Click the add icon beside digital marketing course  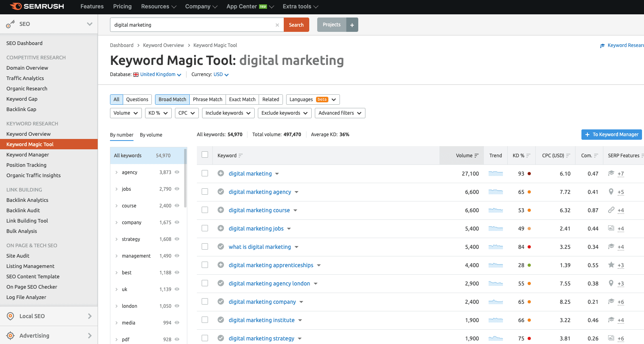[221, 210]
